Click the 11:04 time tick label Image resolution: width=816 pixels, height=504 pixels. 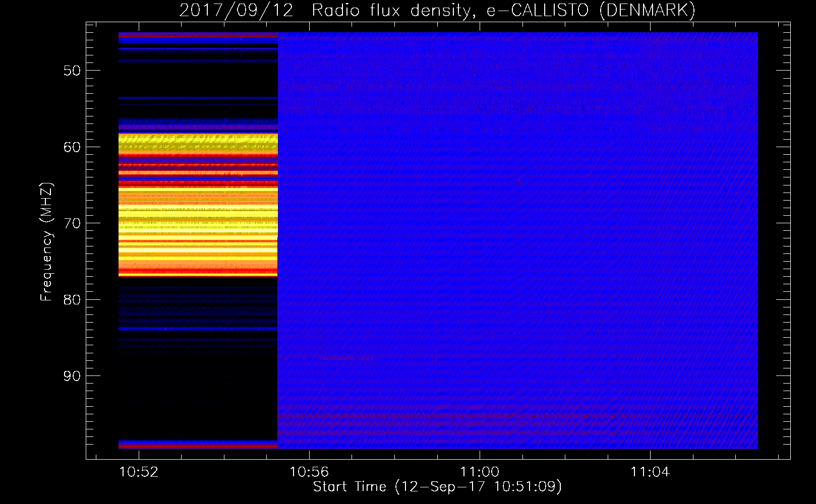pyautogui.click(x=650, y=472)
